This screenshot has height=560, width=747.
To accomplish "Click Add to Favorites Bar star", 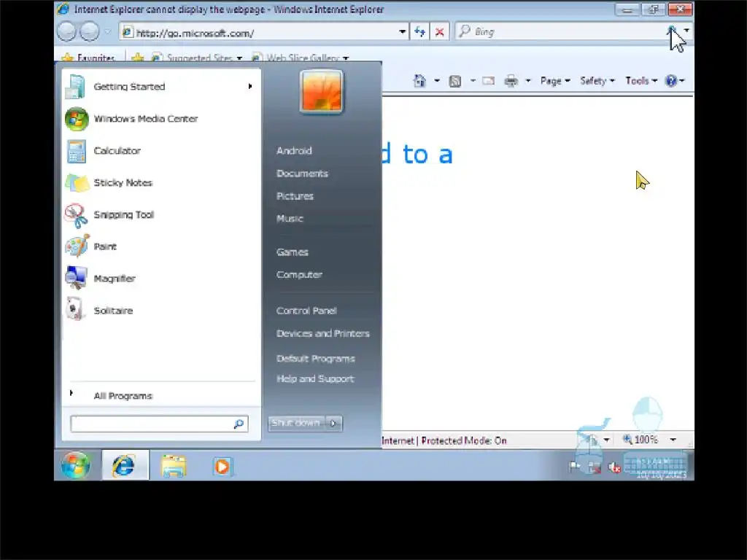I will (x=137, y=58).
